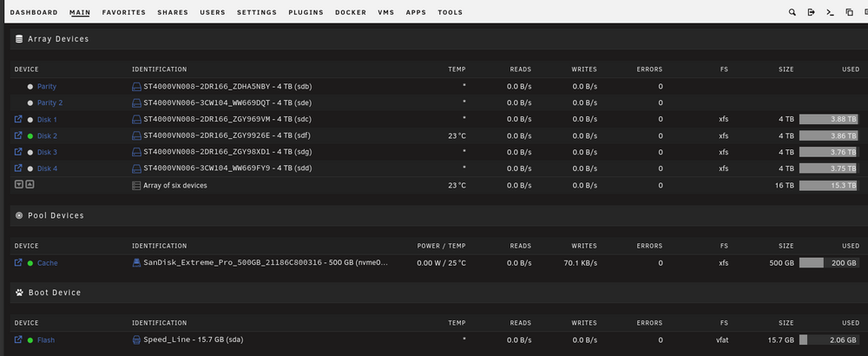The height and width of the screenshot is (356, 868).
Task: Click the Flash green status dot
Action: pyautogui.click(x=30, y=340)
